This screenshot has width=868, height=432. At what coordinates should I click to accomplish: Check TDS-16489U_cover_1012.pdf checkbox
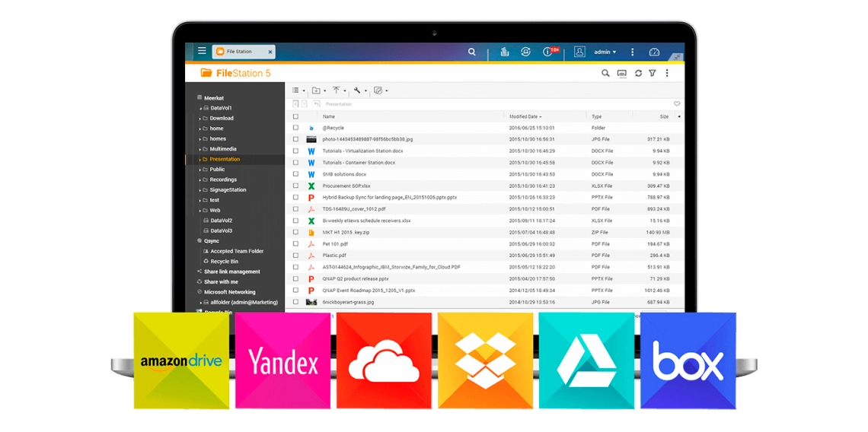tap(295, 209)
